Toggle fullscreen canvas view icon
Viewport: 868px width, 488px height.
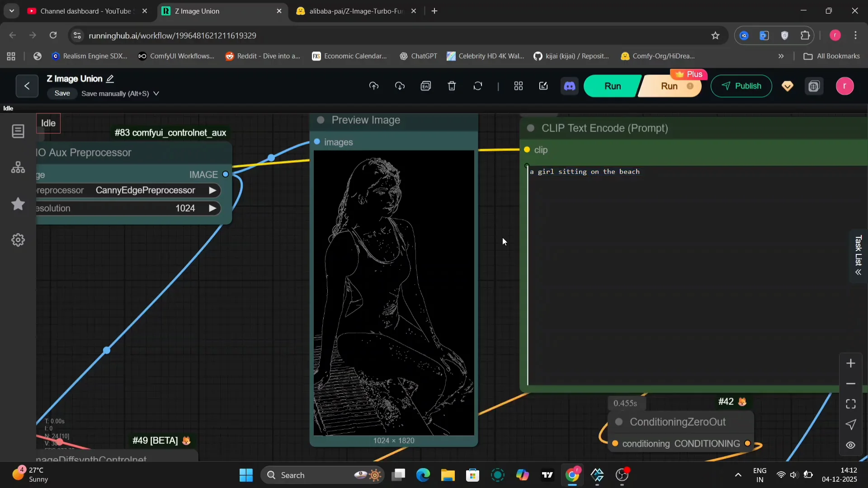850,404
